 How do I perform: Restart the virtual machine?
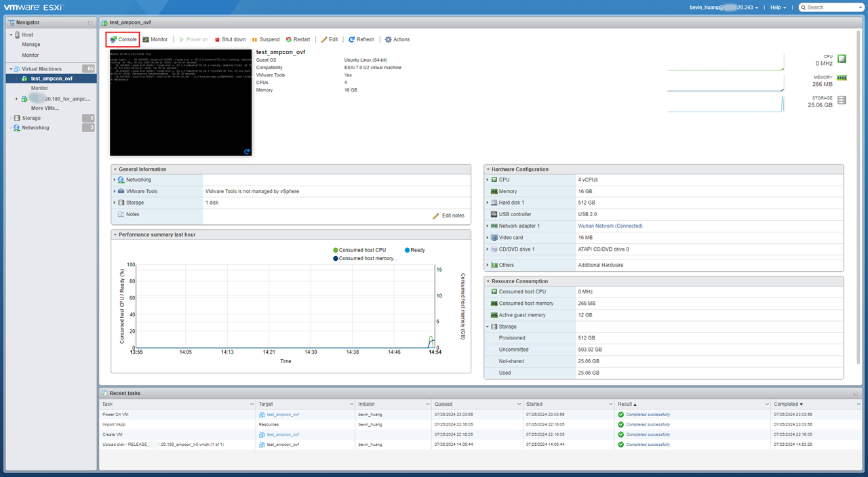[298, 39]
